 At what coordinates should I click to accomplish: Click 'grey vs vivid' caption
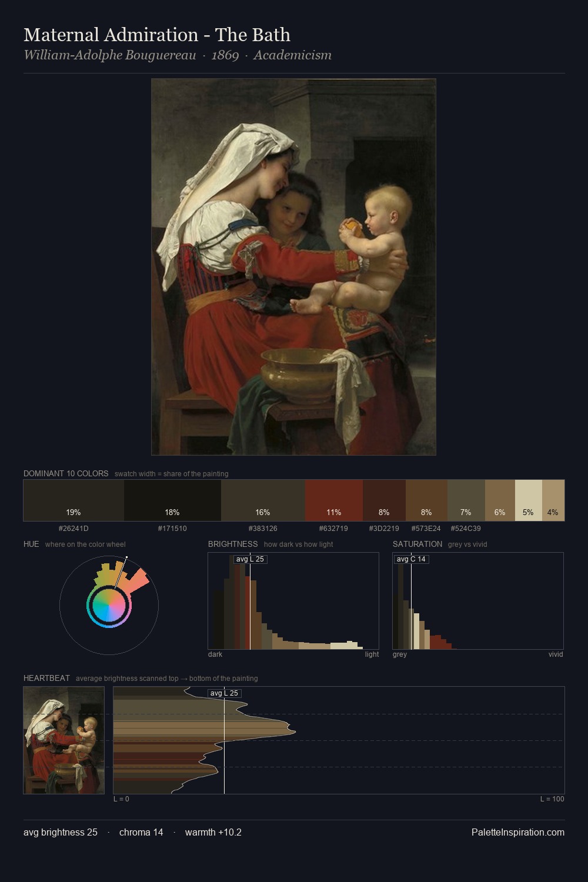point(467,544)
